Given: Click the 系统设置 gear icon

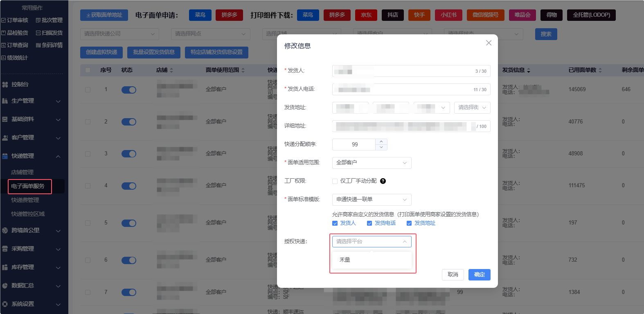Looking at the screenshot, I should 5,304.
